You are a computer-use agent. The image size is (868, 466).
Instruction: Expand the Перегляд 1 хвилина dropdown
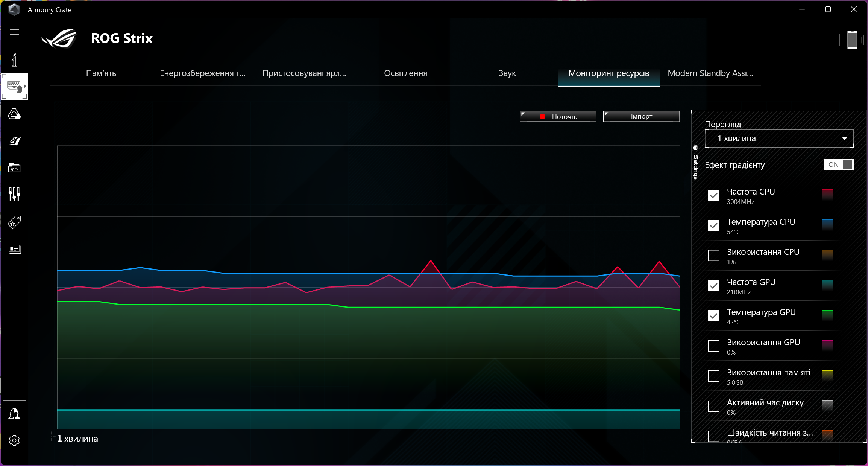[778, 139]
